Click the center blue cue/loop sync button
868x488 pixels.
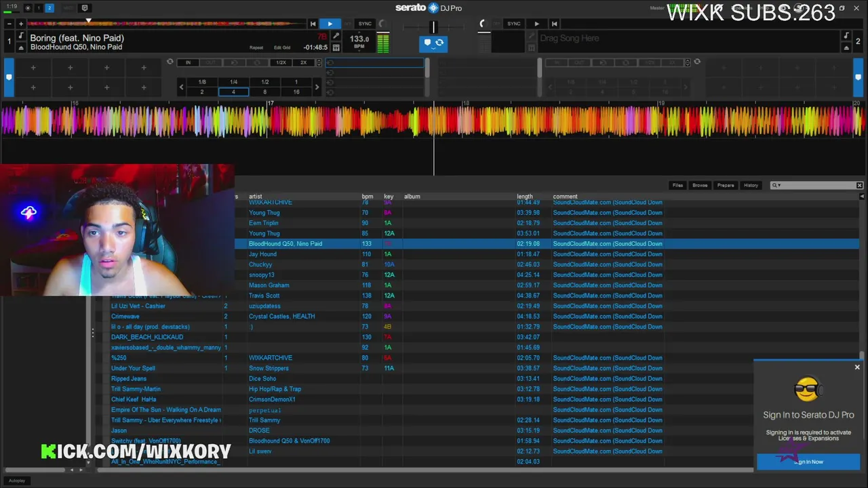click(433, 44)
